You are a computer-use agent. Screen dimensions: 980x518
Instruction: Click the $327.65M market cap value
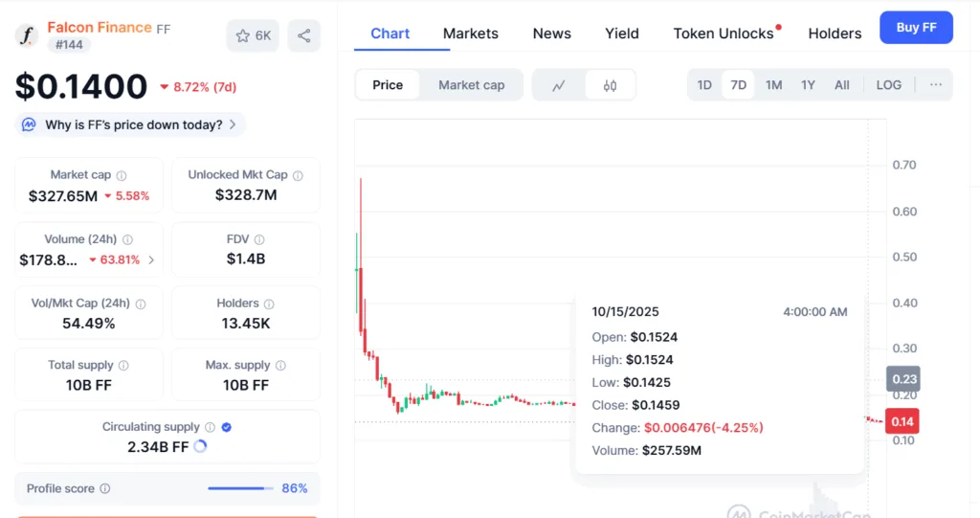(63, 196)
